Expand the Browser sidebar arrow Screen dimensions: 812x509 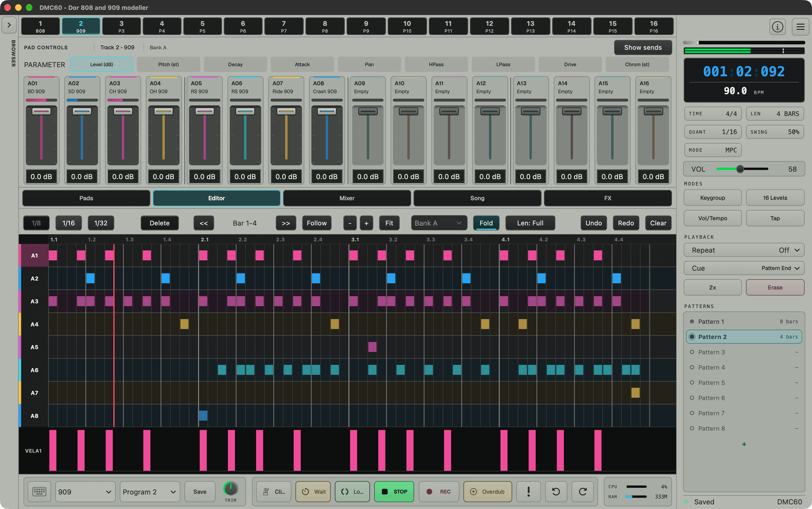click(x=9, y=25)
